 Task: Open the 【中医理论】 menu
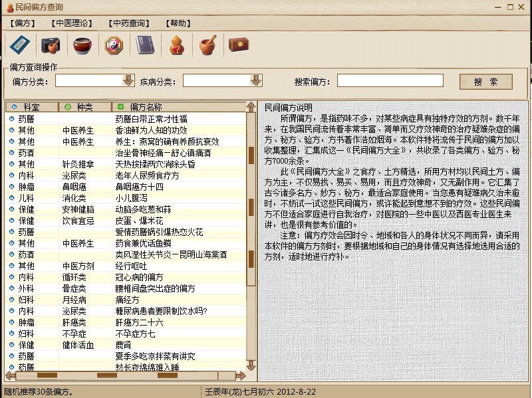point(70,23)
